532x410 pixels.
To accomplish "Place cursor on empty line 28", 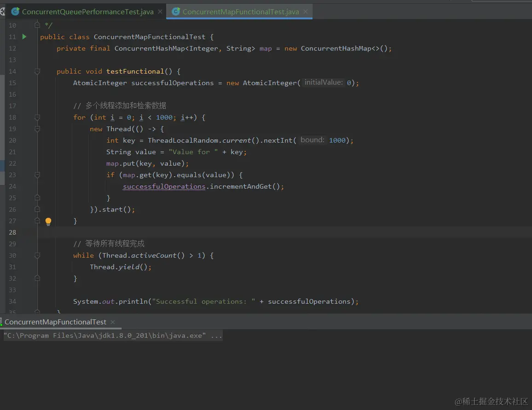I will (285, 232).
